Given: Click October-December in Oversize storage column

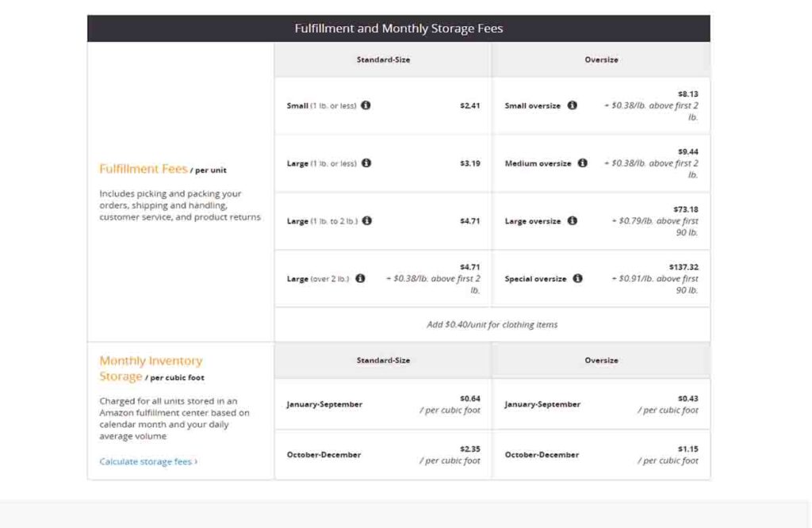Looking at the screenshot, I should [542, 454].
